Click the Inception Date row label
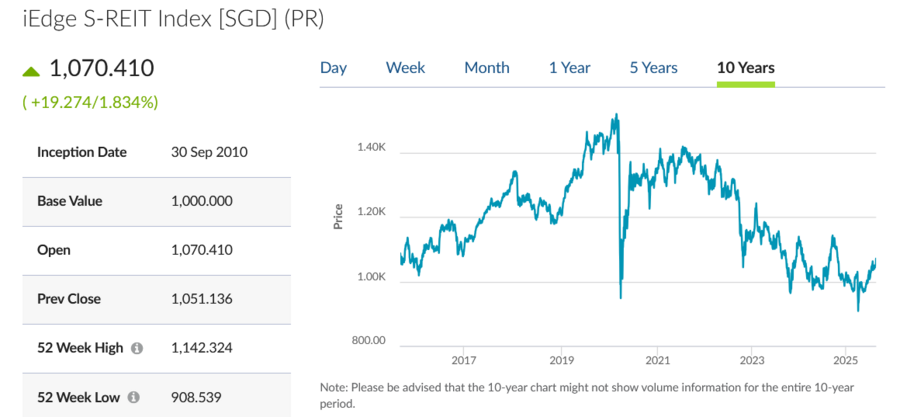 click(x=82, y=153)
